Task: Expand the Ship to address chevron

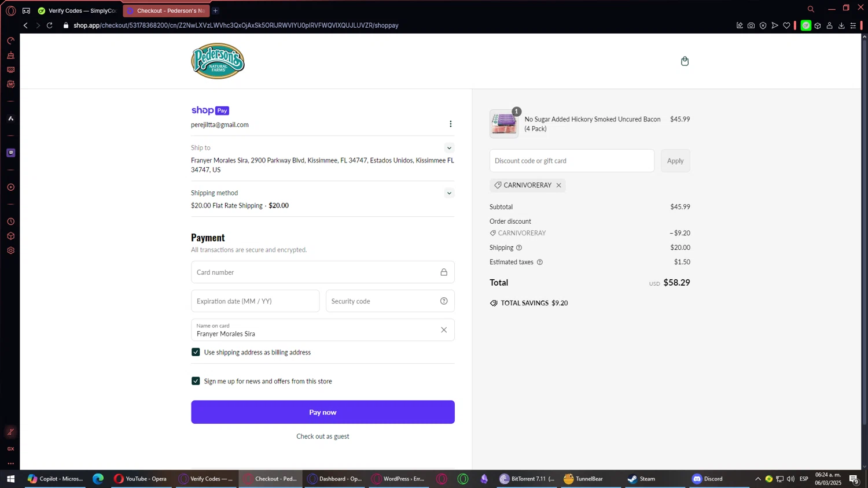Action: point(449,148)
